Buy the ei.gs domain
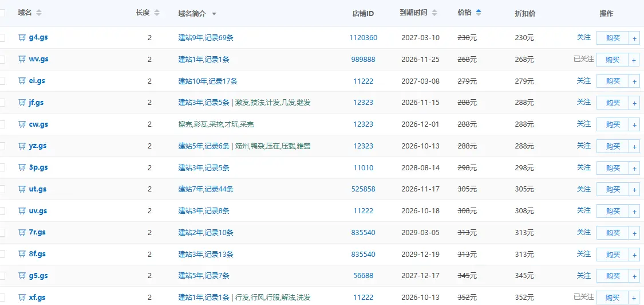This screenshot has width=644, height=305. 613,81
